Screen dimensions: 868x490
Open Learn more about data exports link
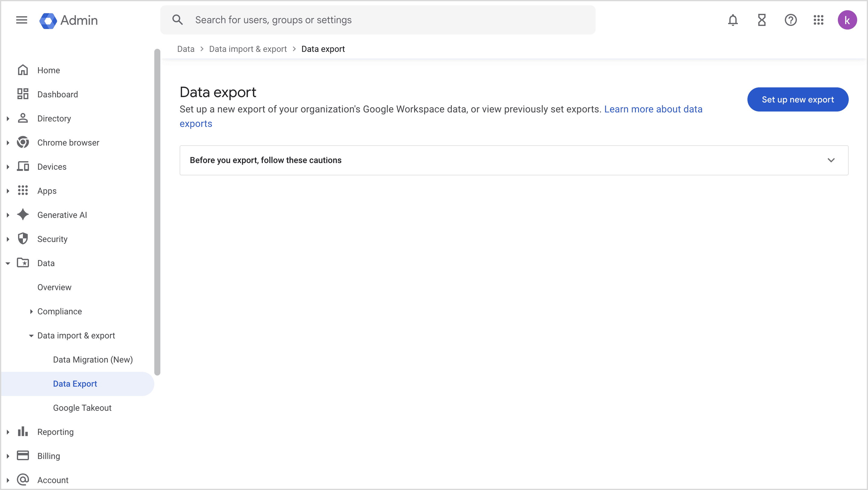[653, 109]
